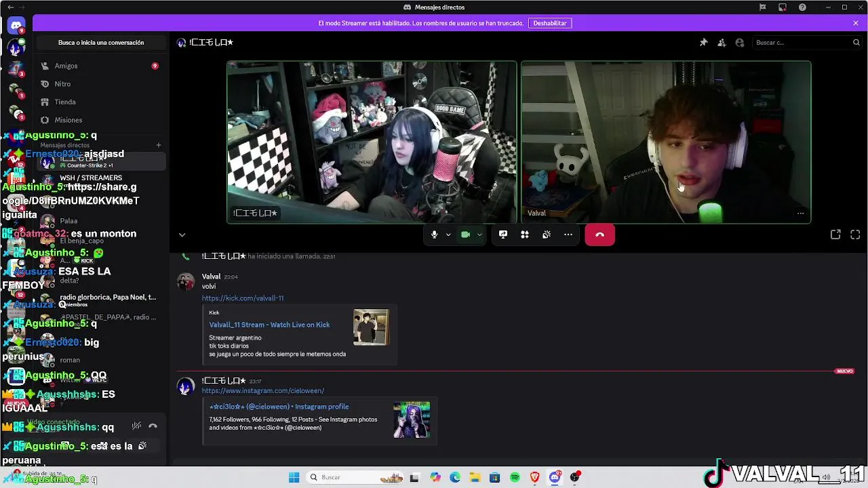Open the Misiones tab

(100, 120)
